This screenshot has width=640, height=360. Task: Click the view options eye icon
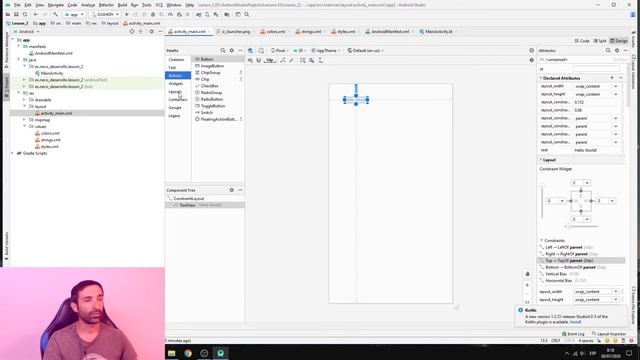(x=250, y=60)
